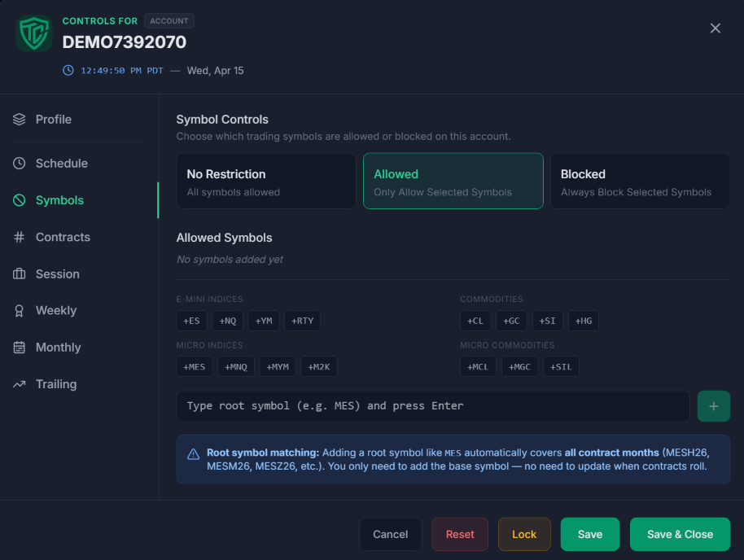Switch to Blocked symbols mode

(x=640, y=181)
